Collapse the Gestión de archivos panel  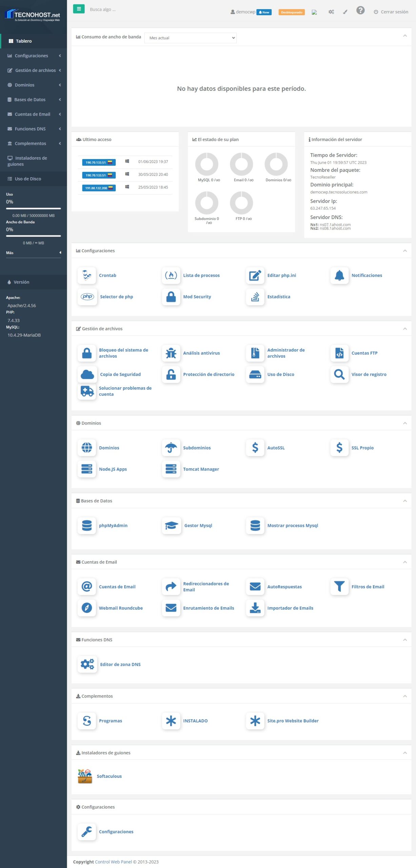click(404, 329)
